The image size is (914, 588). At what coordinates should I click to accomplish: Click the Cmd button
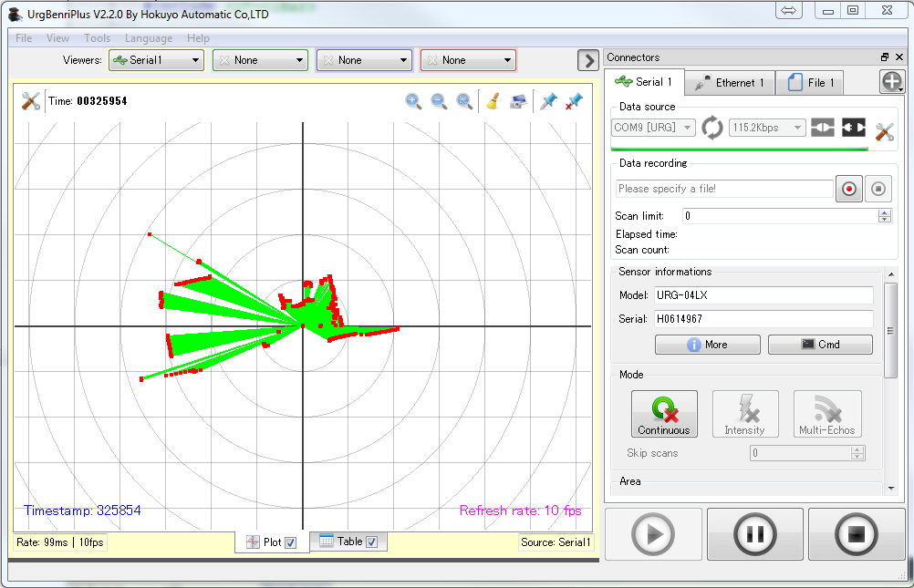point(820,345)
